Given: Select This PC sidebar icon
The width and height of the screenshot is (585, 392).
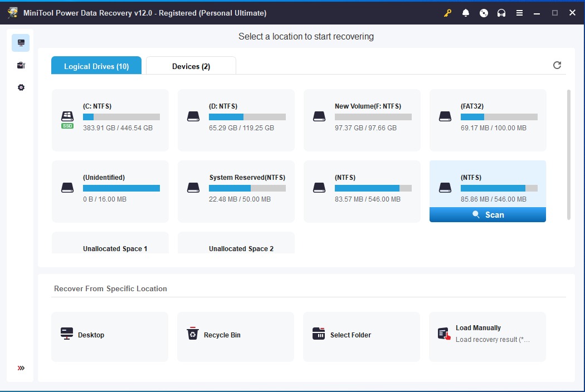Looking at the screenshot, I should coord(21,43).
